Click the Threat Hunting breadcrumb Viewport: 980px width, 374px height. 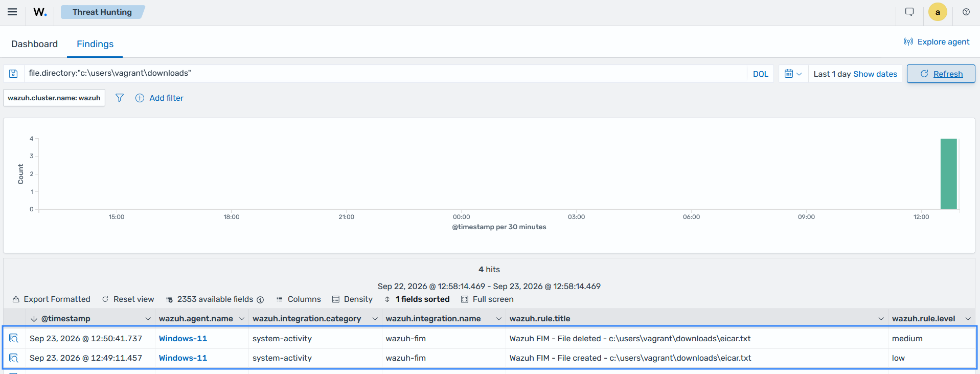coord(102,12)
